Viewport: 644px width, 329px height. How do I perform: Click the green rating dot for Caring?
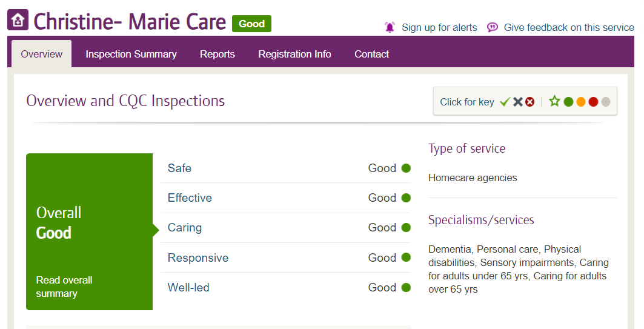coord(406,228)
